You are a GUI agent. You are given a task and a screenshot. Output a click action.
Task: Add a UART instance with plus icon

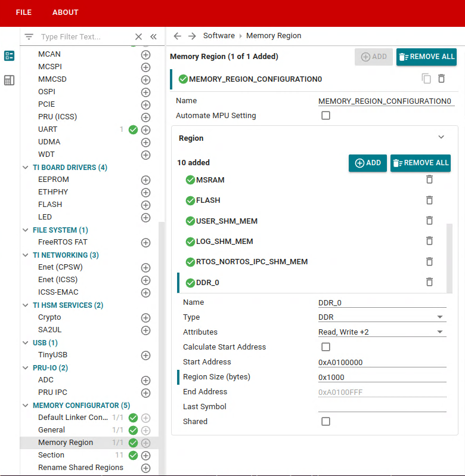click(x=145, y=129)
